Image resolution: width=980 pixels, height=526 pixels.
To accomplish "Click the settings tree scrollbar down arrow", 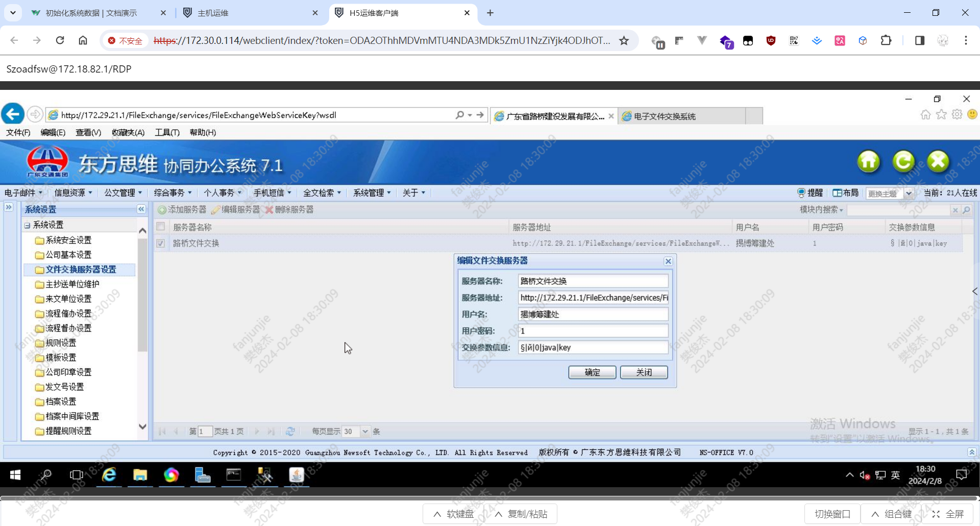I will 142,426.
